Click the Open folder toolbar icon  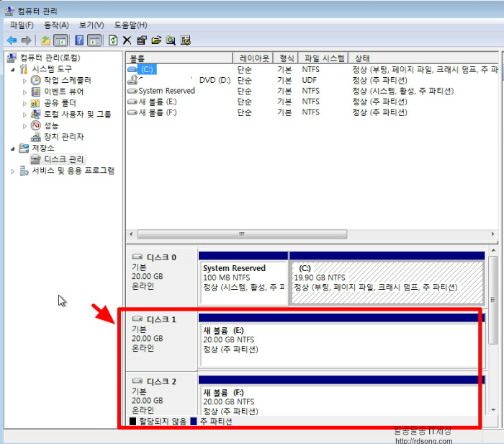[x=156, y=40]
